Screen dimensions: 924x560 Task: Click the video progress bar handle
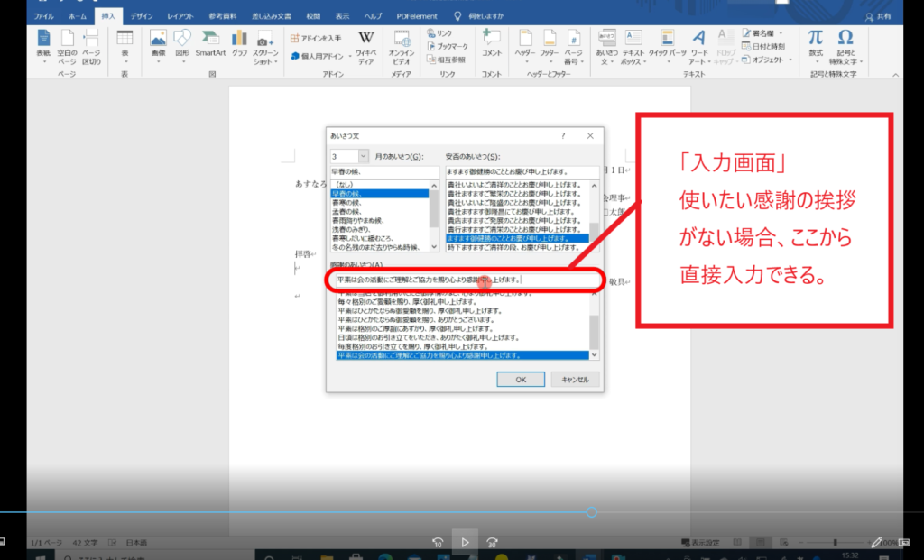(x=591, y=512)
